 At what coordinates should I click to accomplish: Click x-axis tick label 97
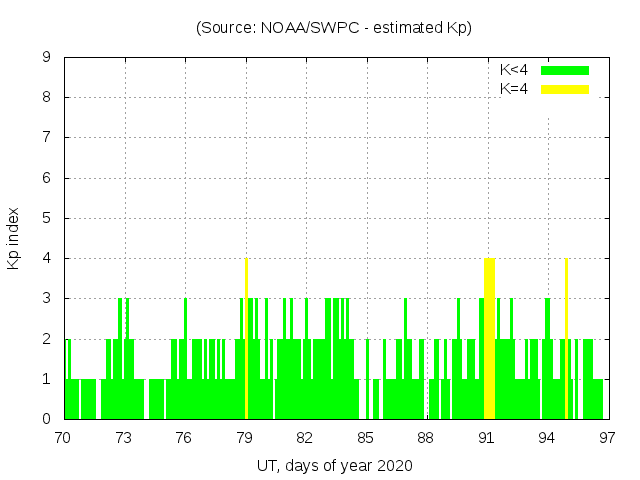pyautogui.click(x=607, y=437)
